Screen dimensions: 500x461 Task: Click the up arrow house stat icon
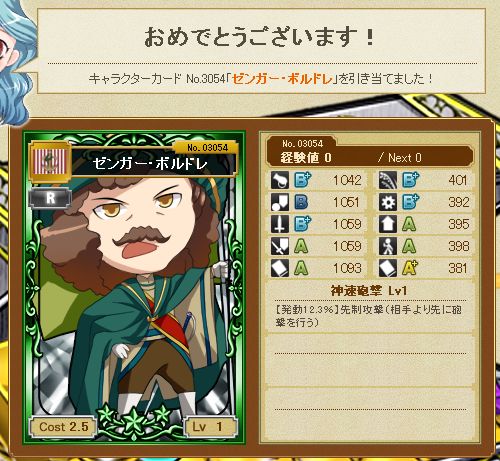tap(388, 224)
